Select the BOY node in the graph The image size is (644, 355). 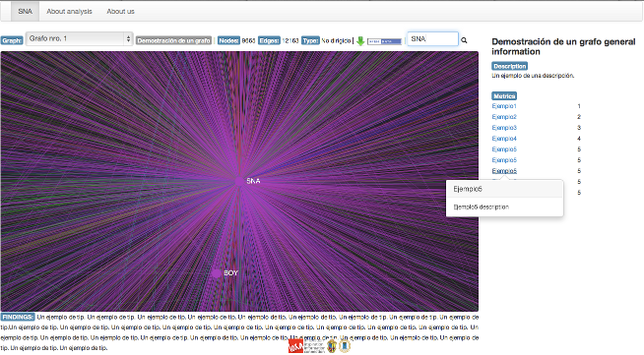click(x=217, y=273)
